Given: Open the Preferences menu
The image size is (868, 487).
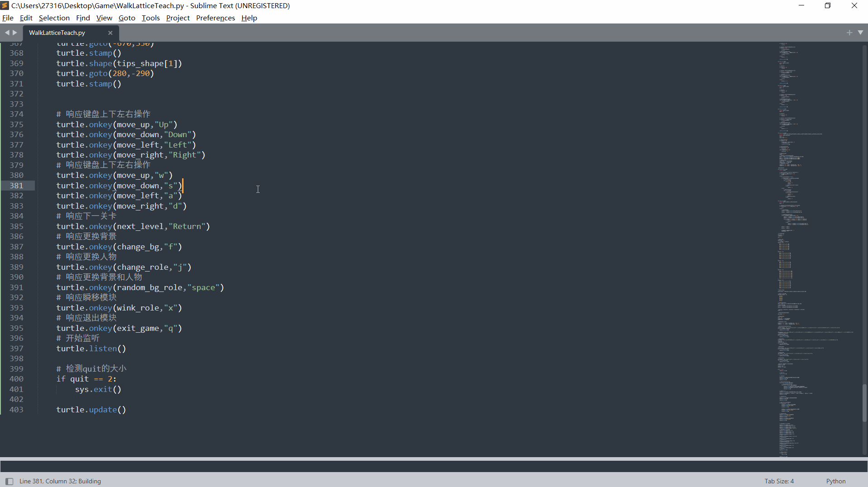Looking at the screenshot, I should [x=215, y=18].
